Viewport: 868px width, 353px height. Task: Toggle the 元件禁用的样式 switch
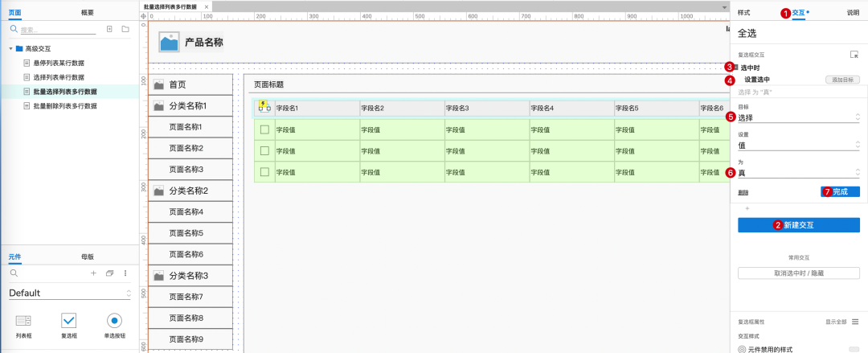point(853,350)
